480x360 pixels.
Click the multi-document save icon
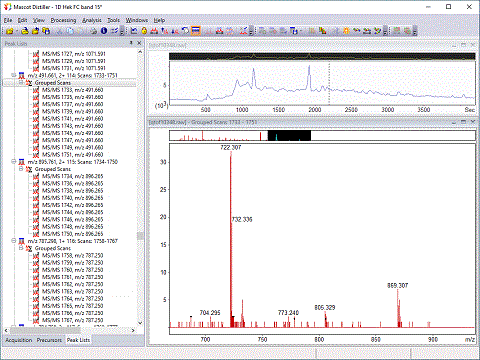46,31
